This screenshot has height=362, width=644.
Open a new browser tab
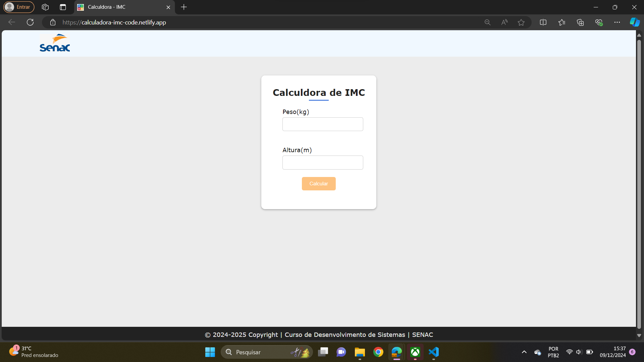(184, 7)
